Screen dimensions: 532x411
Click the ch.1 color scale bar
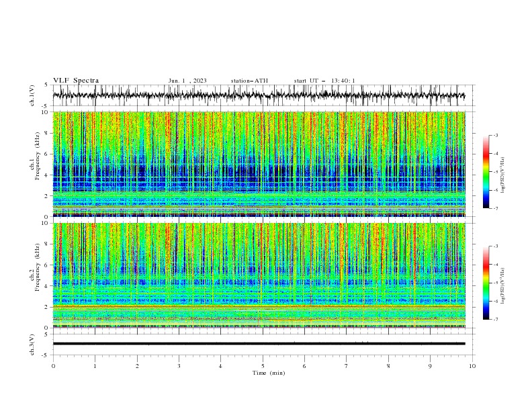tap(486, 172)
